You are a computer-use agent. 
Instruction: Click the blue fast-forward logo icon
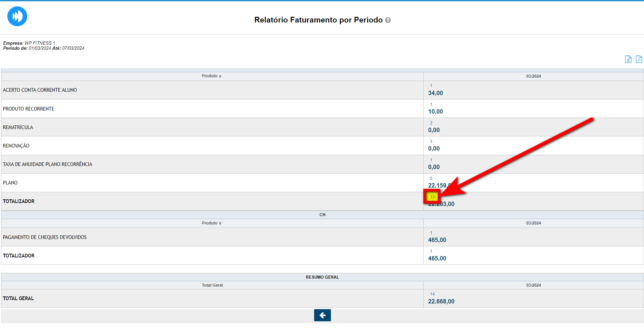(x=17, y=16)
